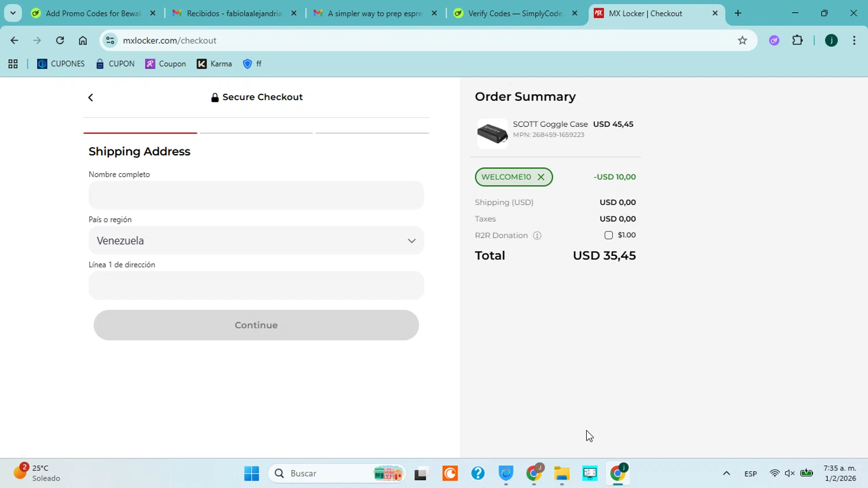Switch to A simpler way to prep tab
868x488 pixels.
(x=375, y=13)
